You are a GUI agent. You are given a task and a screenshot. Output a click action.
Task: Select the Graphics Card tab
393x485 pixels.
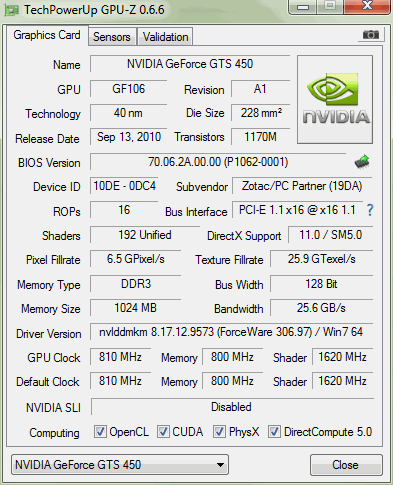pos(47,35)
